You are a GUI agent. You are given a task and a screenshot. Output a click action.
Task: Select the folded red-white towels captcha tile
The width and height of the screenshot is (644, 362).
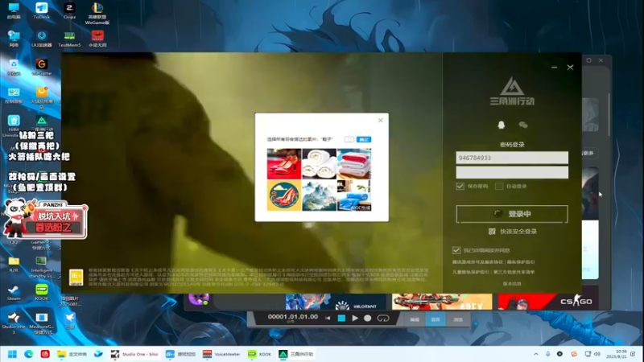[354, 164]
